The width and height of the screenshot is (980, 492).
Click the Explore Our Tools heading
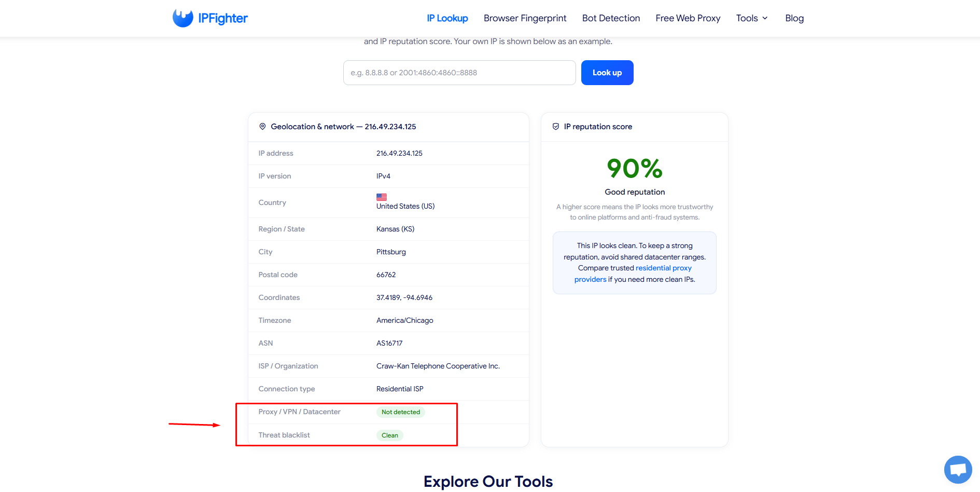(x=488, y=482)
